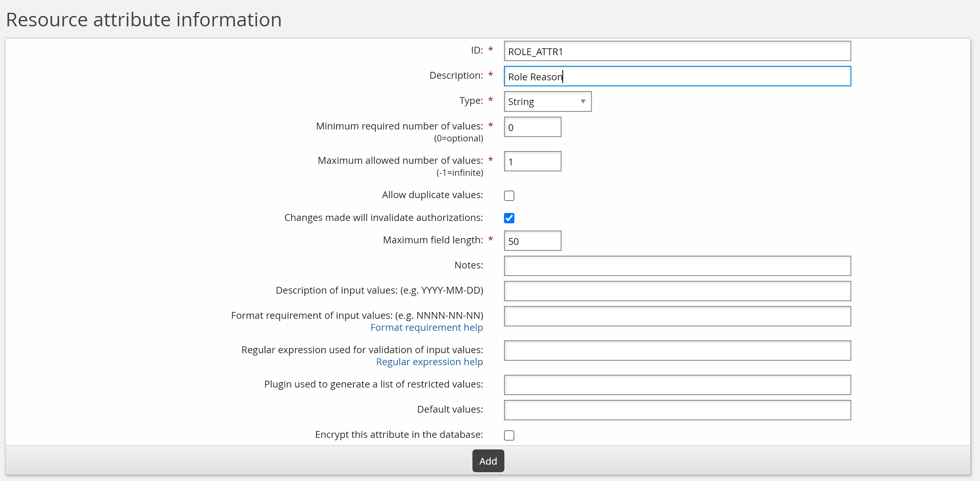Focus the regular expression validation field
Viewport: 980px width, 481px height.
tap(677, 351)
